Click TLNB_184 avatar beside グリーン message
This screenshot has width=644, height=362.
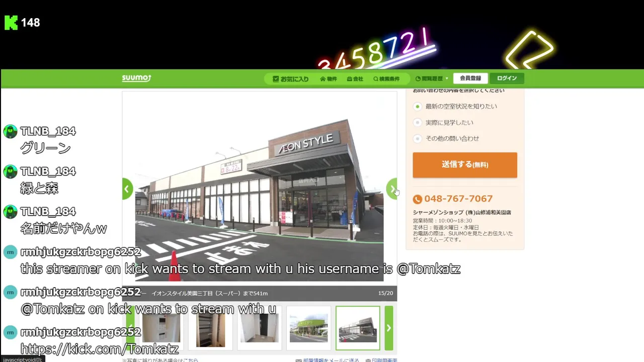point(10,132)
